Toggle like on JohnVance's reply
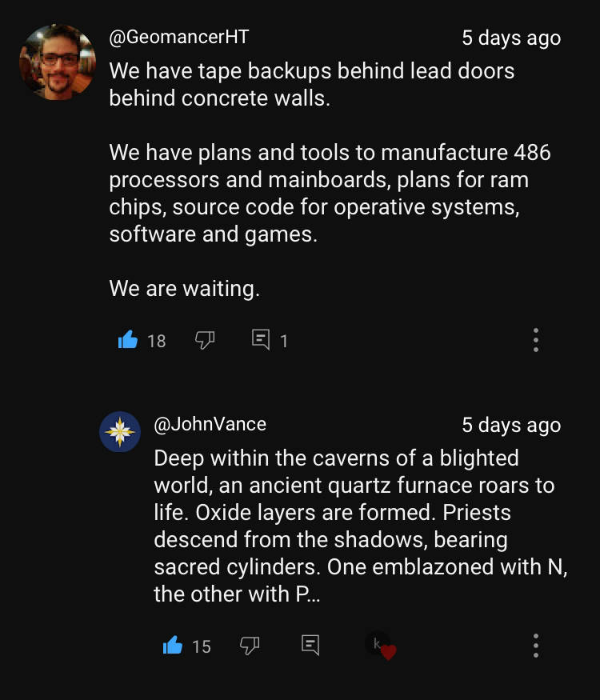Viewport: 600px width, 700px height. 173,645
